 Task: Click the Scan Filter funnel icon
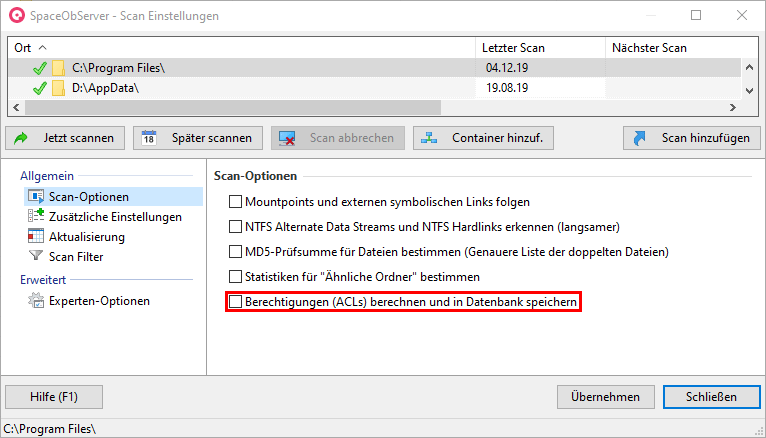(36, 255)
